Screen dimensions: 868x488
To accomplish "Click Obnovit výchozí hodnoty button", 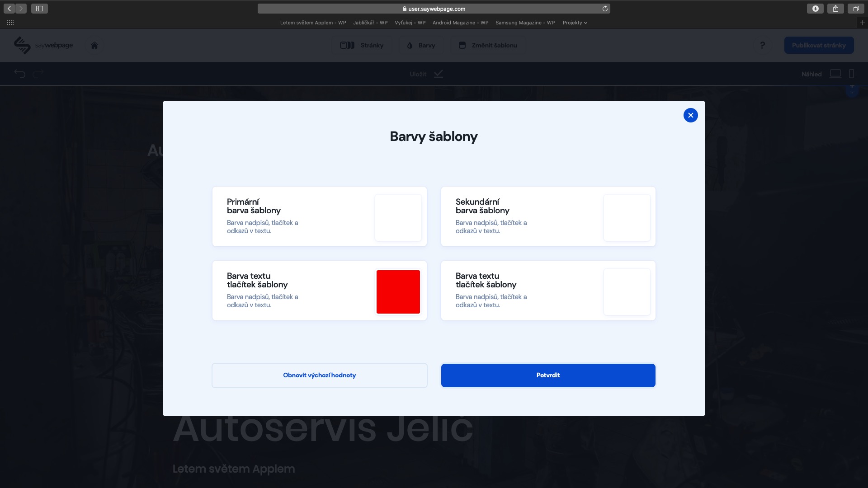I will tap(319, 375).
